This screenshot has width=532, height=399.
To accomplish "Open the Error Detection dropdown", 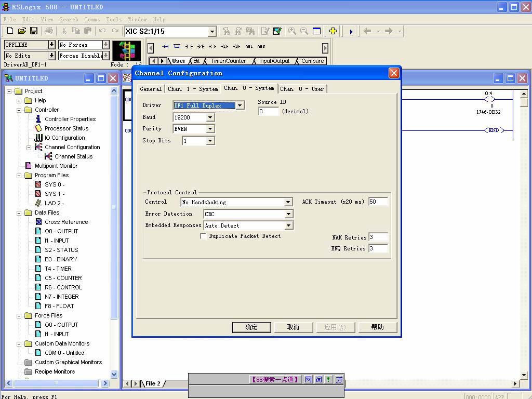I will tap(288, 214).
